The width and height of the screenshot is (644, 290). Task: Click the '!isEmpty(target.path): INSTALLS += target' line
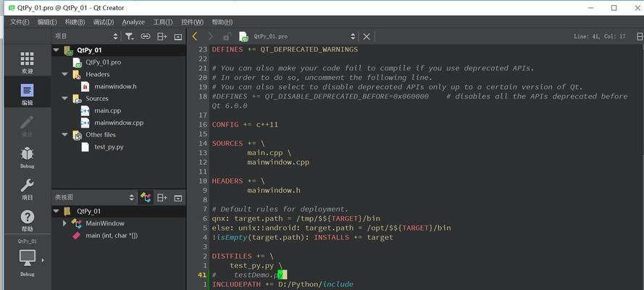(x=302, y=237)
